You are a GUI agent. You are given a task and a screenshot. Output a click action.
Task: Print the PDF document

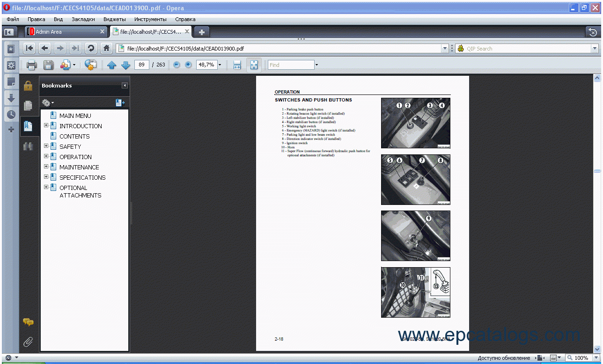[31, 65]
